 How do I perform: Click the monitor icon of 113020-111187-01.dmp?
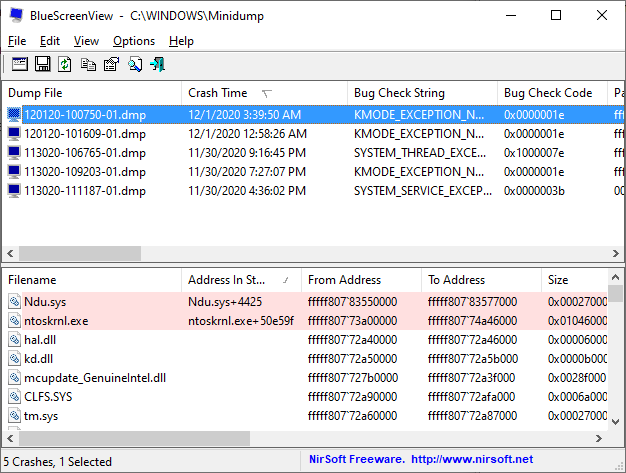tap(14, 190)
